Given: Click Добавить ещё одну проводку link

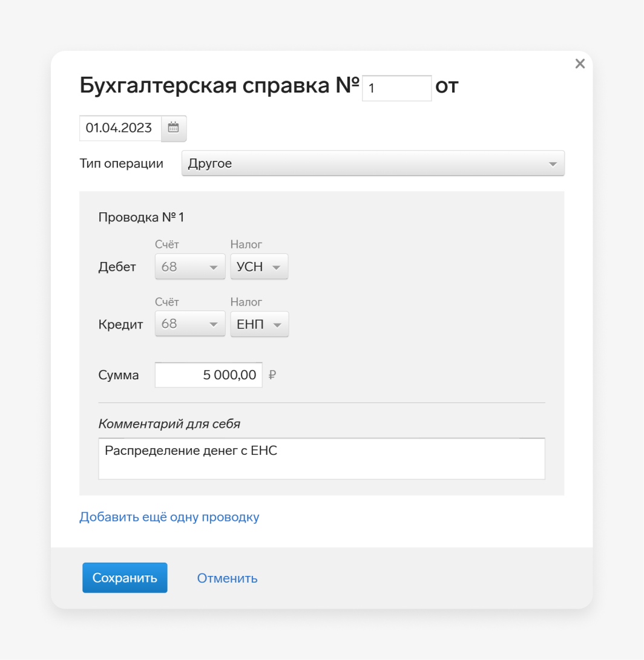Looking at the screenshot, I should tap(169, 517).
